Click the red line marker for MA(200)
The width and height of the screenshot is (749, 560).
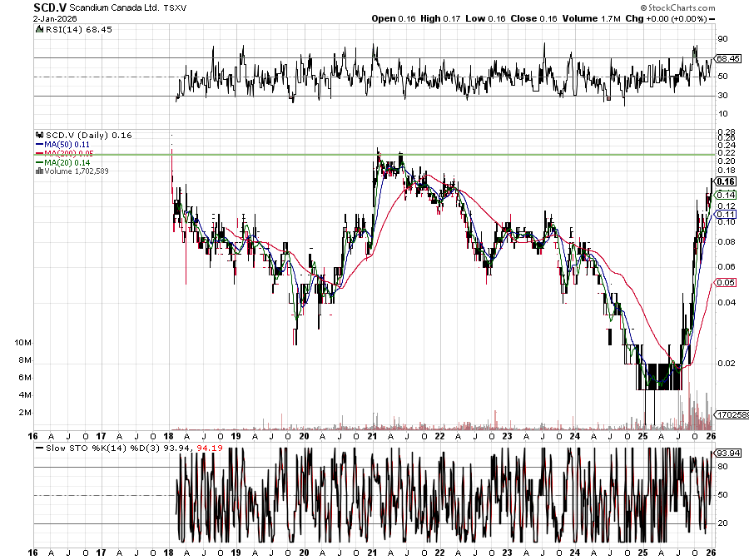[x=39, y=153]
